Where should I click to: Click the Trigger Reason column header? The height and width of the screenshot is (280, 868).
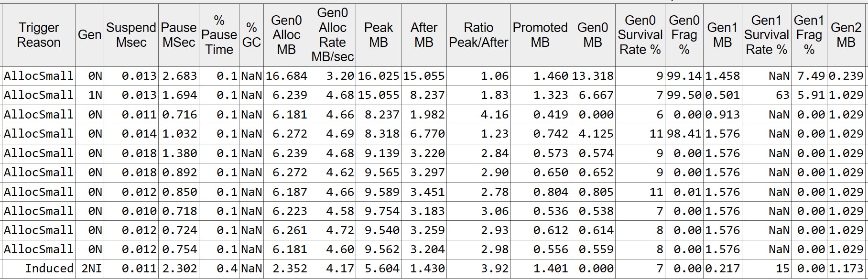(x=38, y=35)
